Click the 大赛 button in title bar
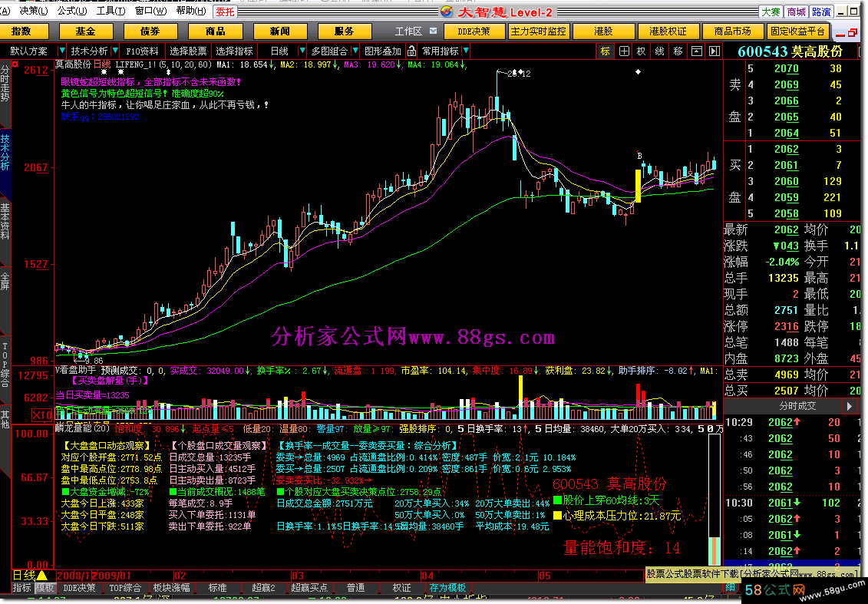 [771, 12]
